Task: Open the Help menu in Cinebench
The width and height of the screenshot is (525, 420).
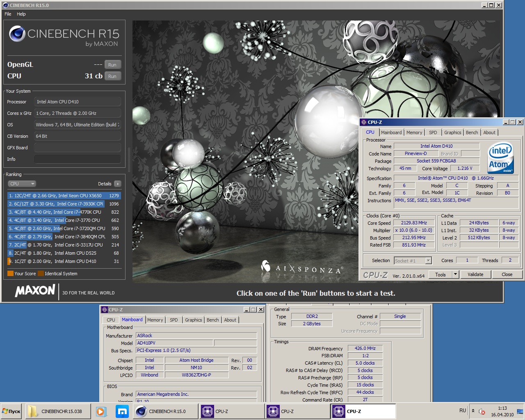Action: [21, 14]
